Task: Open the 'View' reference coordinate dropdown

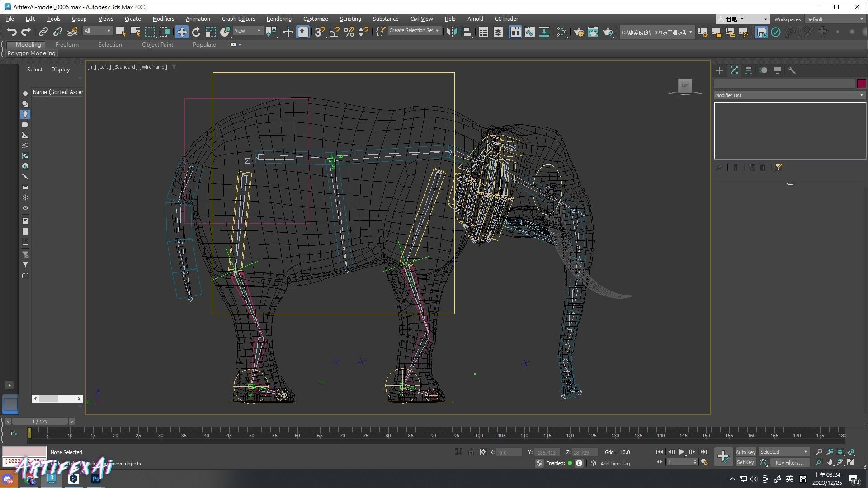Action: [248, 31]
